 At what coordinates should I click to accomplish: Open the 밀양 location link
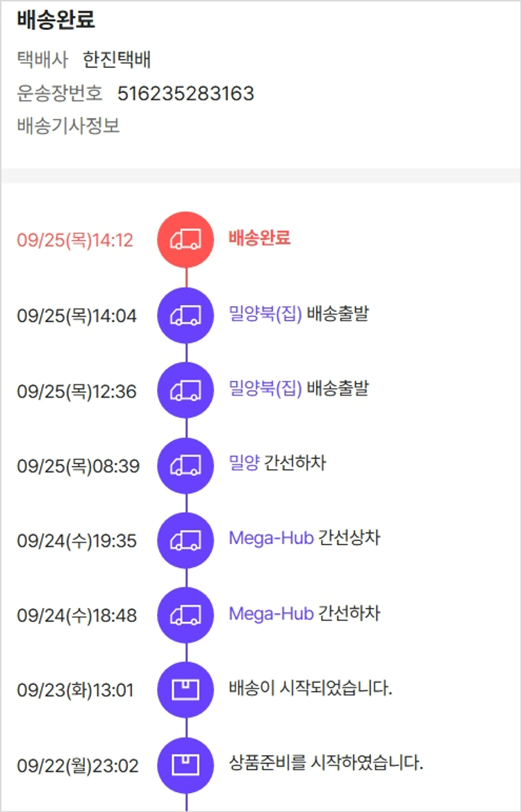244,464
